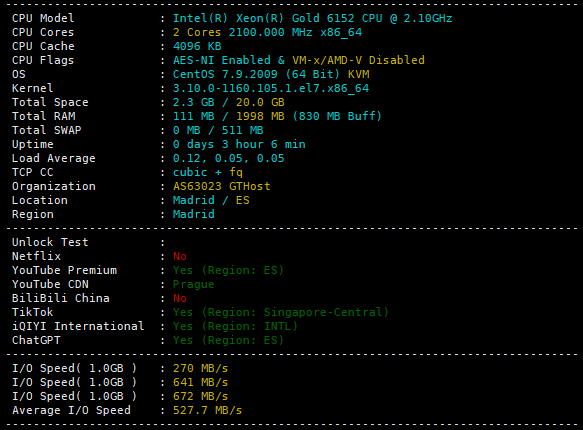The height and width of the screenshot is (430, 583).
Task: Click the Load Average 0.12, 0.05, 0.05 value
Action: pos(229,158)
